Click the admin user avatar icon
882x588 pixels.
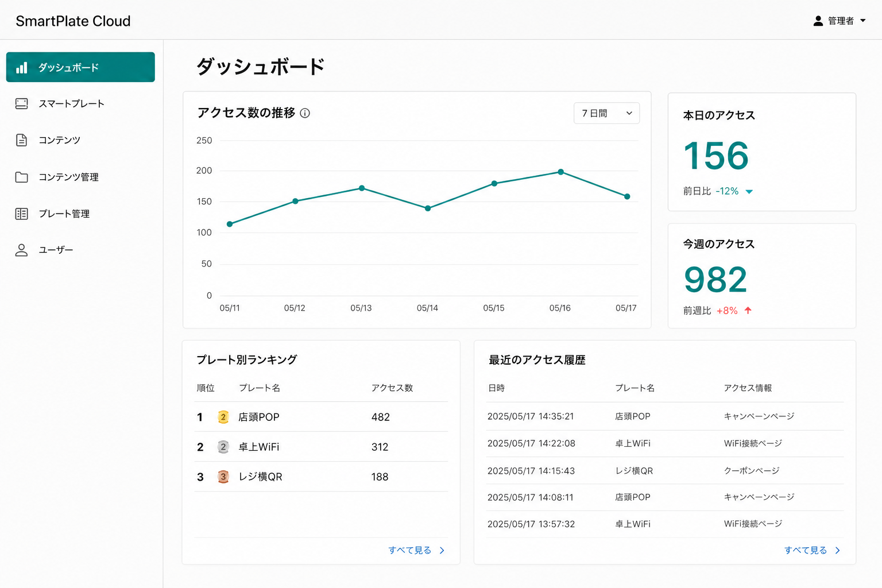818,21
